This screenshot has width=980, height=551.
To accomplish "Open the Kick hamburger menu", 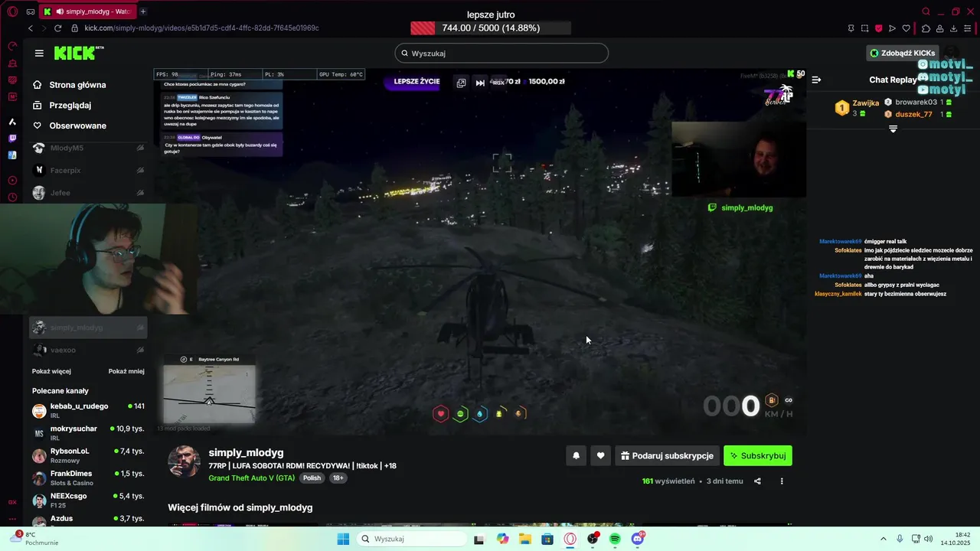I will click(39, 54).
